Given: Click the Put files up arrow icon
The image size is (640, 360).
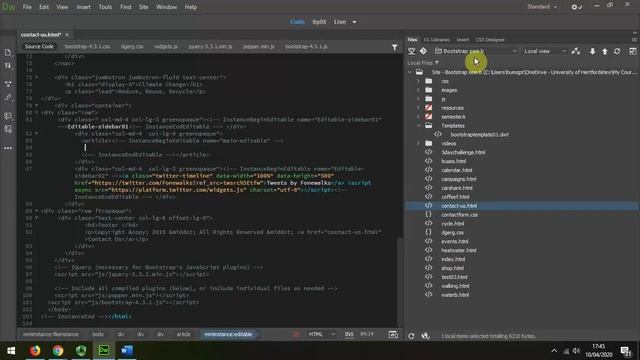Looking at the screenshot, I should 604,51.
